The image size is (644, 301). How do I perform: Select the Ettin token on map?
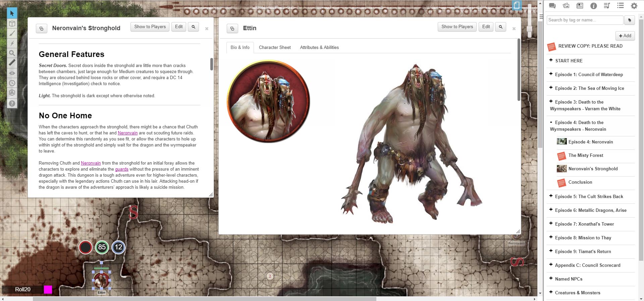tap(101, 280)
